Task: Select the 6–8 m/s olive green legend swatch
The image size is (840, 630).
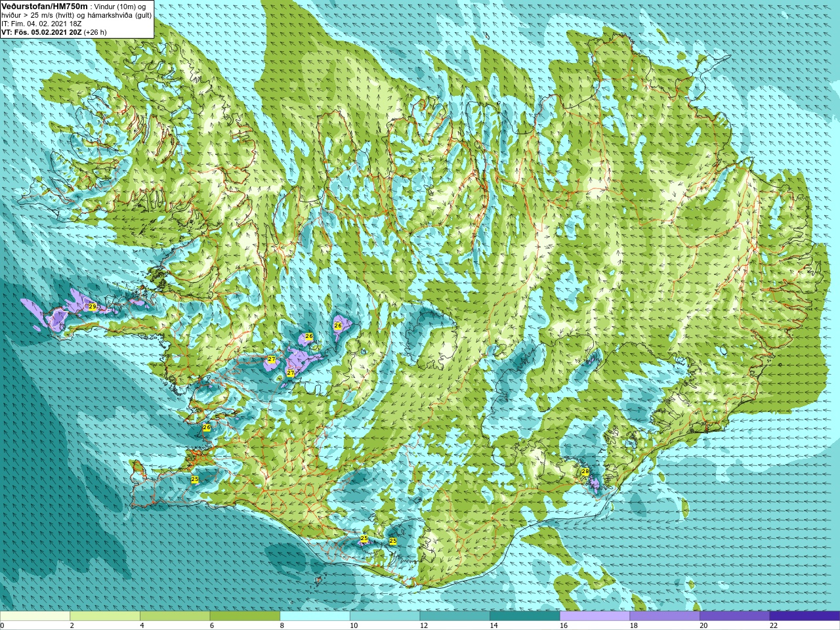Action: click(x=245, y=616)
